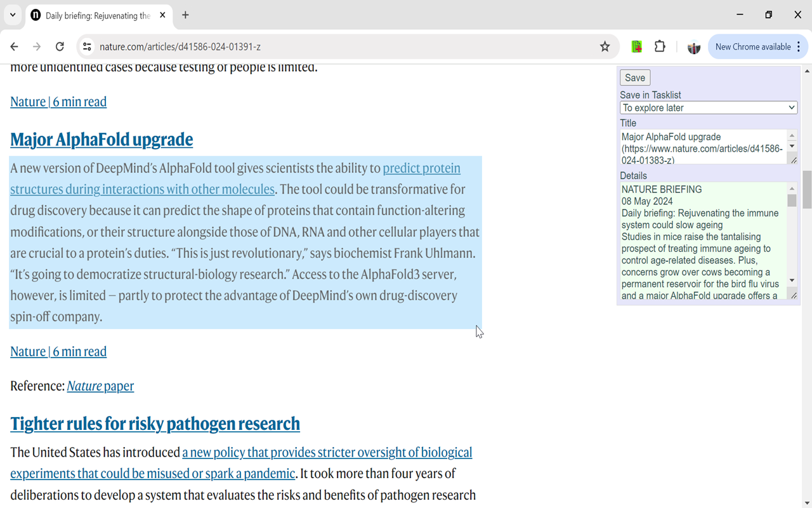Click the New Chrome available button

pos(752,46)
